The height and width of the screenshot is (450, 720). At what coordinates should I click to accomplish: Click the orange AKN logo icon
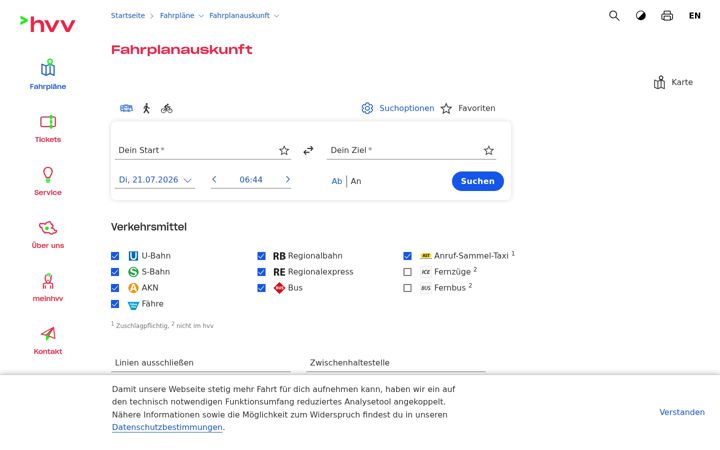click(133, 288)
